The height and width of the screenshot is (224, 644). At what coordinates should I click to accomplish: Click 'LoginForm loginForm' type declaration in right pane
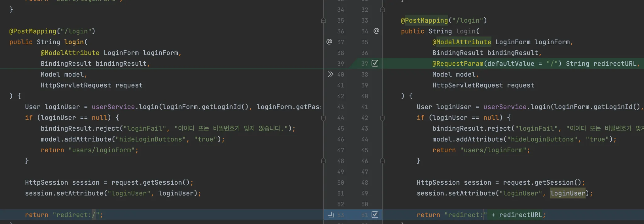click(532, 42)
